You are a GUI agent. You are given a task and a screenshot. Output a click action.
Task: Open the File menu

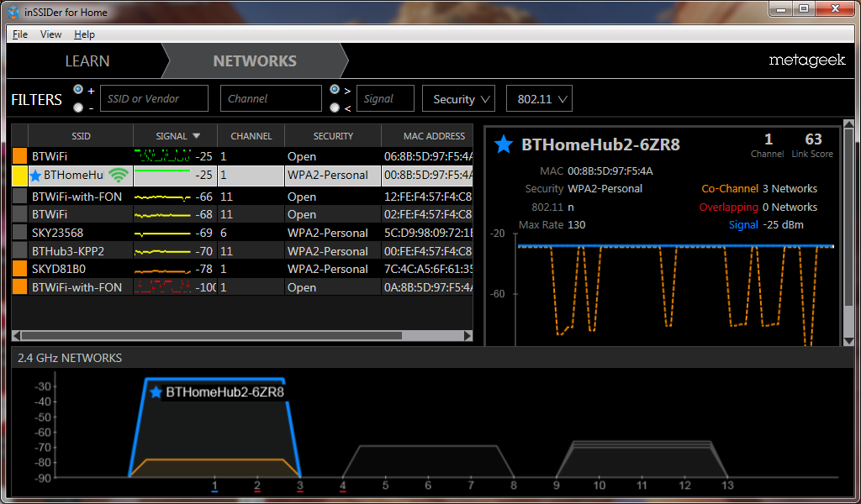(20, 34)
